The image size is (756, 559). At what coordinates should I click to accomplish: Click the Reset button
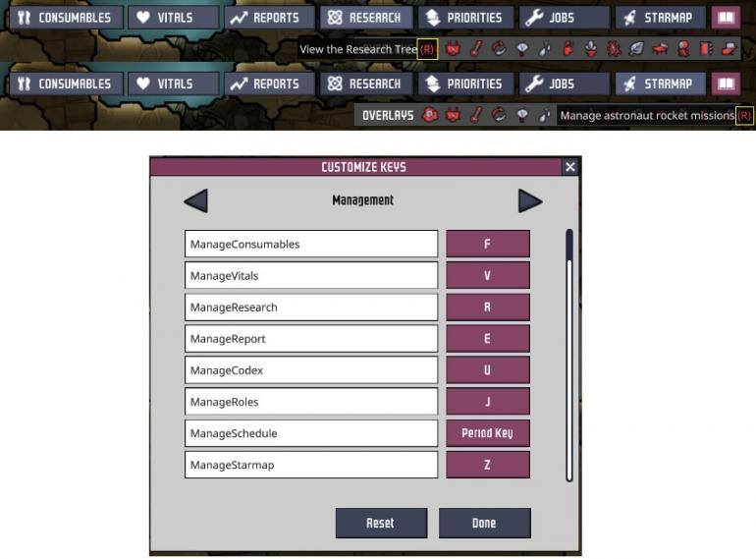tap(381, 523)
